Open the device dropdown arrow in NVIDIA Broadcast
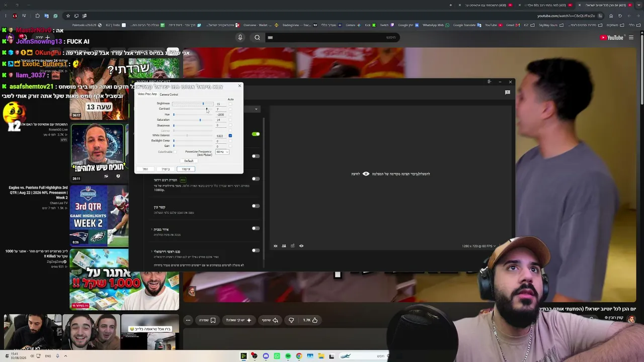Image resolution: width=644 pixels, height=362 pixels. pyautogui.click(x=256, y=109)
